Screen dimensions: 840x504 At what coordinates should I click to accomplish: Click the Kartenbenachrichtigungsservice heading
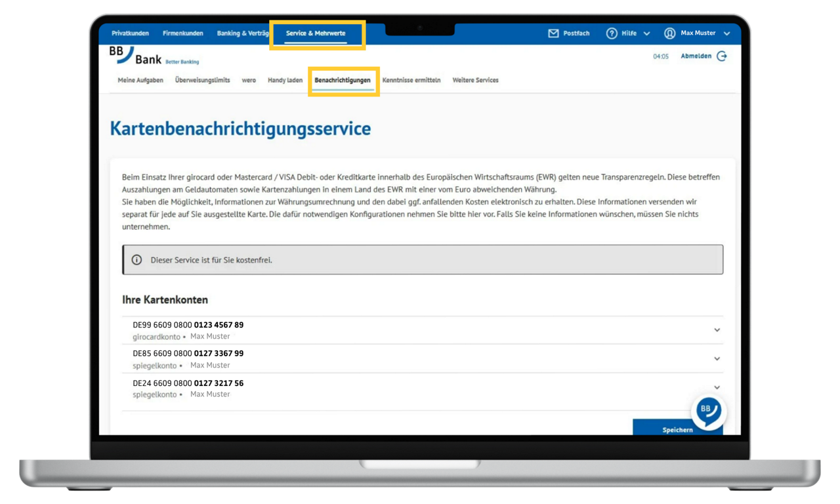click(x=240, y=129)
